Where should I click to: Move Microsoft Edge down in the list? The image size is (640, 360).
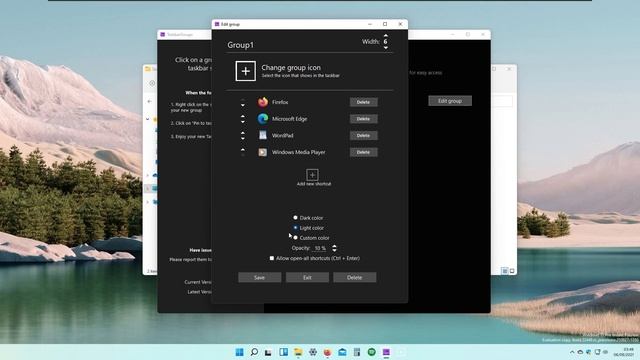coord(243,122)
